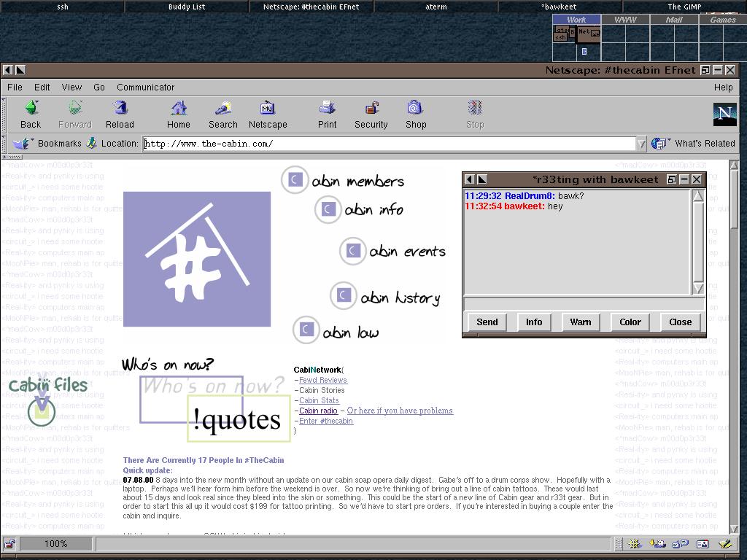Switch to The GIMP in the taskbar

pyautogui.click(x=684, y=7)
